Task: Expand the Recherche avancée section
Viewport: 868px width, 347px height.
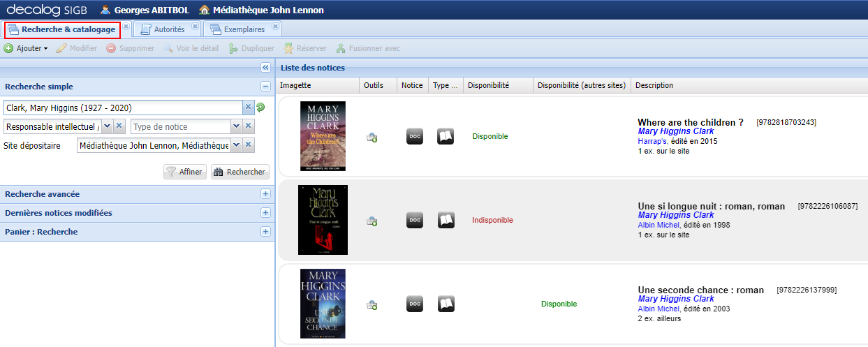Action: [x=265, y=194]
